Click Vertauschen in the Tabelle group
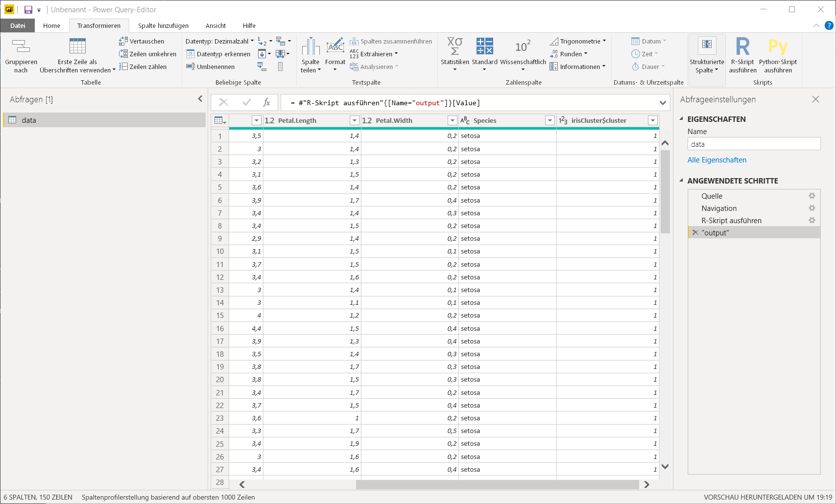 point(142,41)
